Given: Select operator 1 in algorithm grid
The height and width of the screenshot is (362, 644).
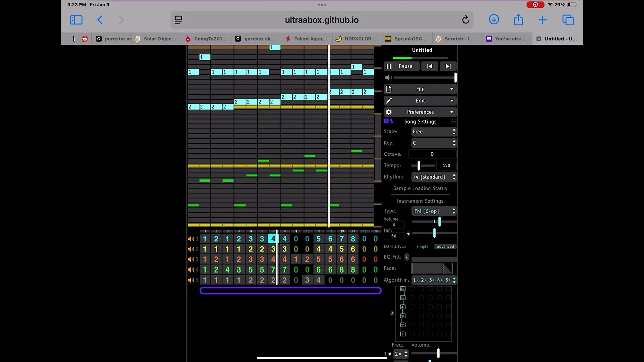Looking at the screenshot, I should (403, 334).
